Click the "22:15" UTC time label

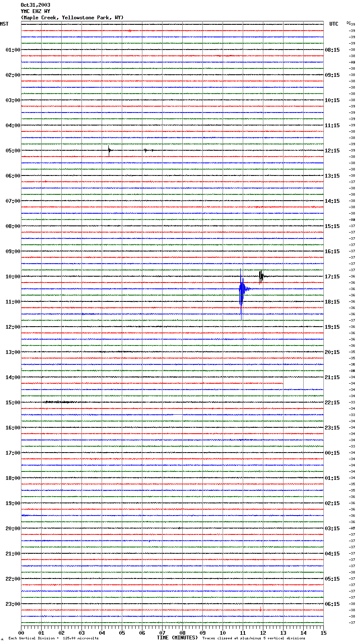(x=332, y=403)
